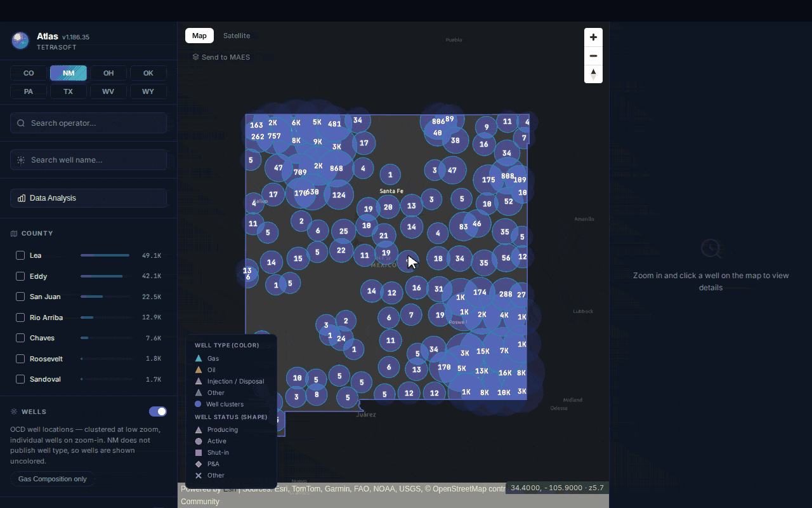Click the 868 well cluster
This screenshot has width=812, height=508.
(x=336, y=168)
